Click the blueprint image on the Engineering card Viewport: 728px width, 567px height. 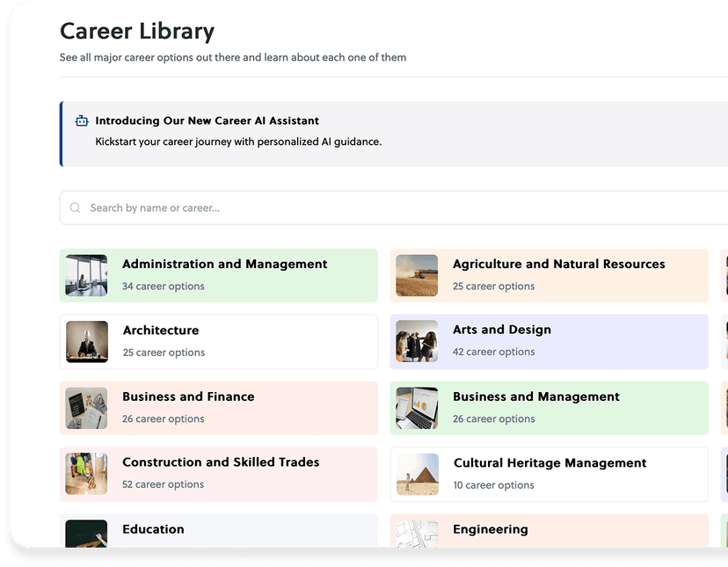(x=416, y=534)
